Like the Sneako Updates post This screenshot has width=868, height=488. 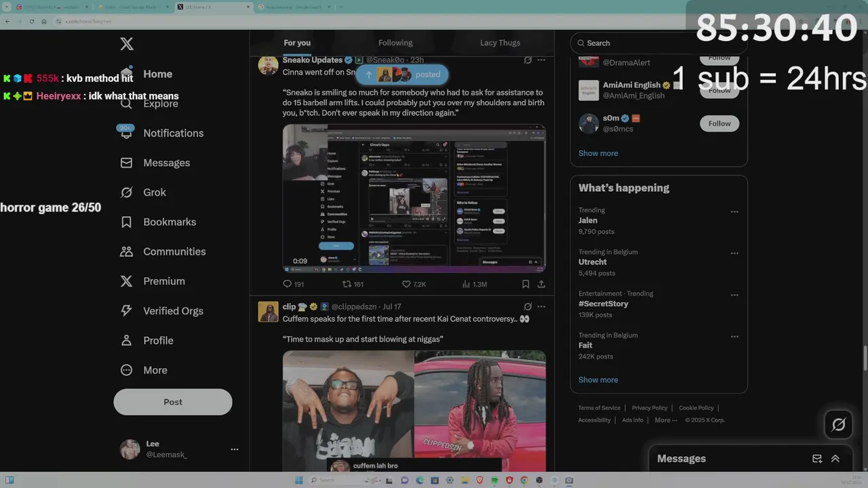click(x=414, y=284)
